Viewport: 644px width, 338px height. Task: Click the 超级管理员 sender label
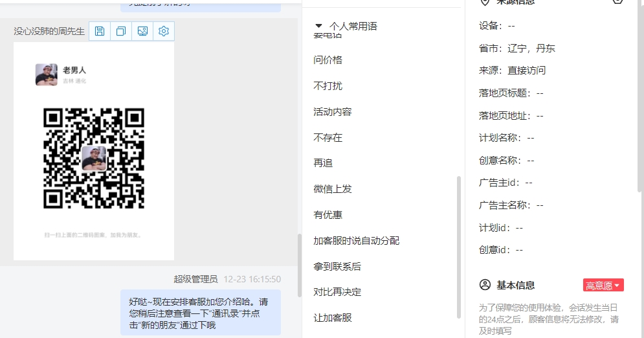(195, 279)
